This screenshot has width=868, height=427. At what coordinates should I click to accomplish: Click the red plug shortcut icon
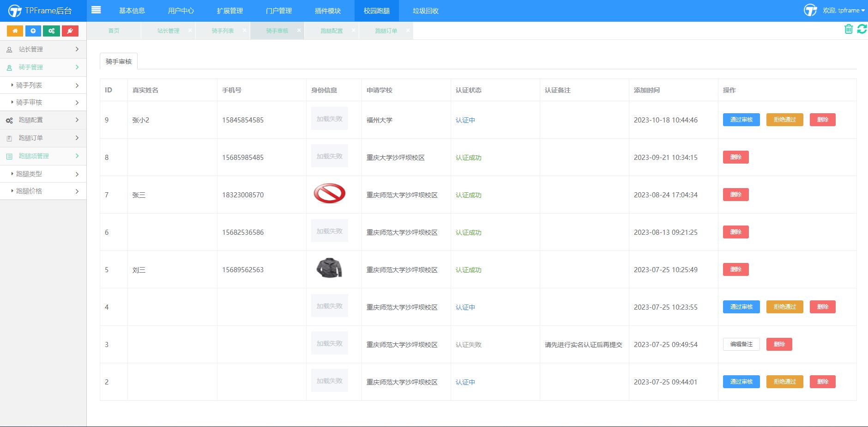[x=70, y=31]
